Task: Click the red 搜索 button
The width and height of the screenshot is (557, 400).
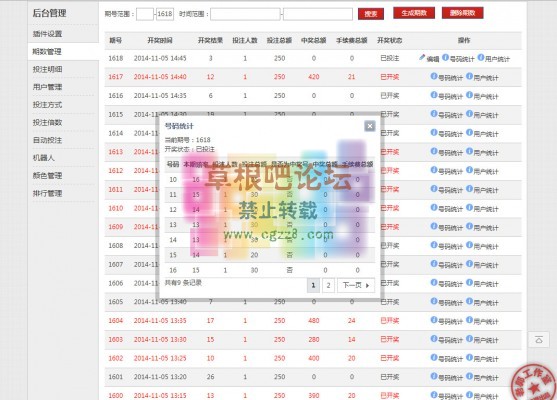Action: pyautogui.click(x=371, y=14)
